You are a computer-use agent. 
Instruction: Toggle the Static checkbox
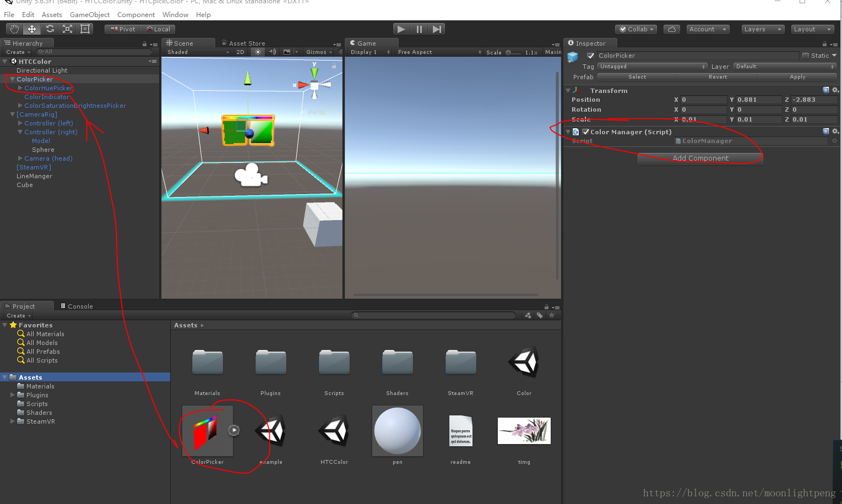(806, 56)
